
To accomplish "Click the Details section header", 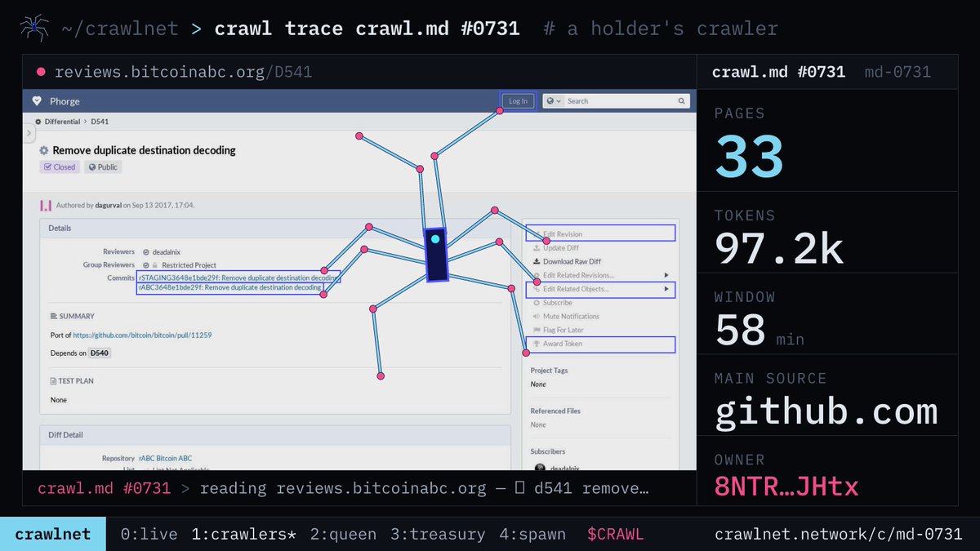I will tap(60, 229).
